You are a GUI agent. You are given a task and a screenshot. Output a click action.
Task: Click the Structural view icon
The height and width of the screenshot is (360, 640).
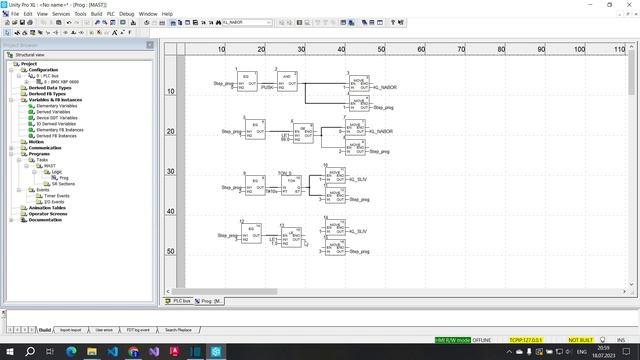[10, 55]
